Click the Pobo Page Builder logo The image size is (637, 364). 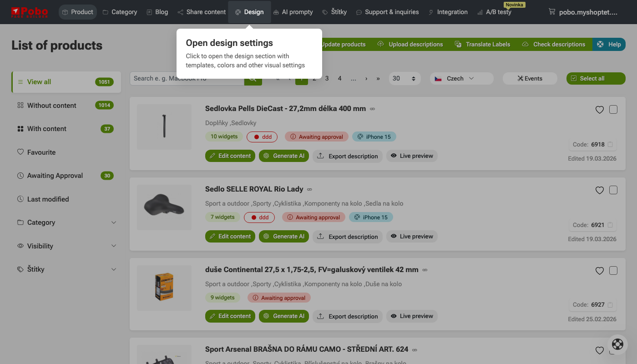click(x=30, y=12)
